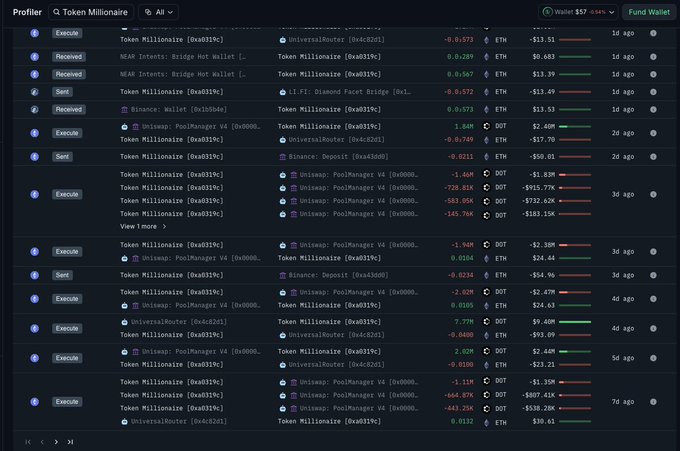
Task: Open info icon for the $13.53 Received row
Action: pos(653,109)
